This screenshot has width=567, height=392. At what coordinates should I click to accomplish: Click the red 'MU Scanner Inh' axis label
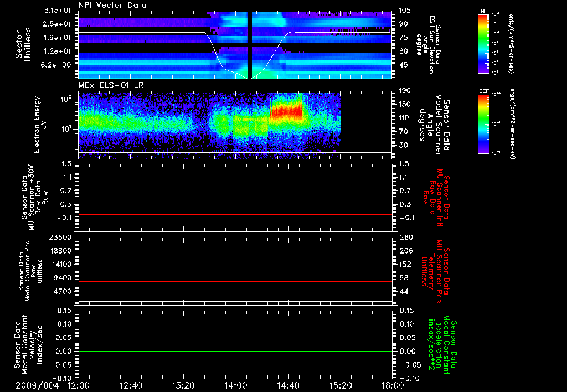point(436,198)
